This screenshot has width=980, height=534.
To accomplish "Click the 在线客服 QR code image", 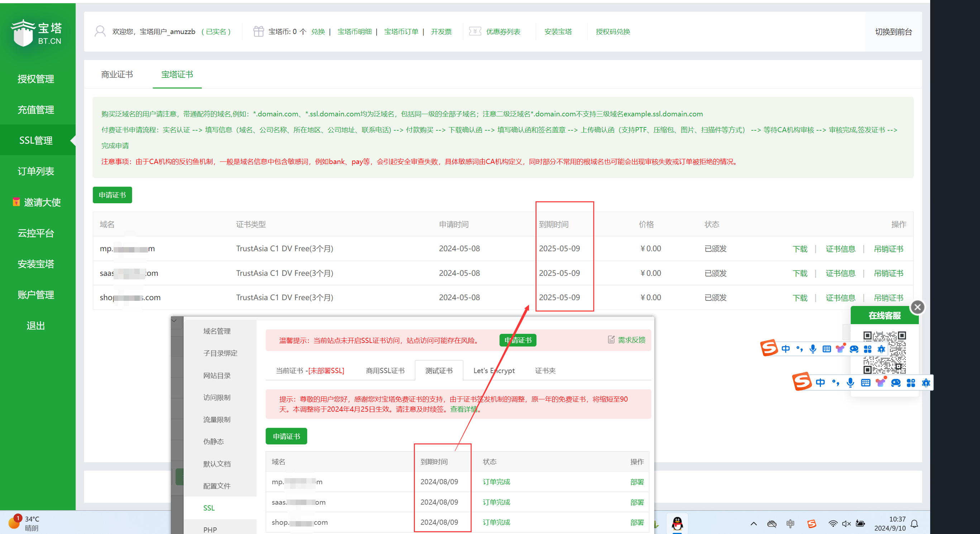I will 884,352.
